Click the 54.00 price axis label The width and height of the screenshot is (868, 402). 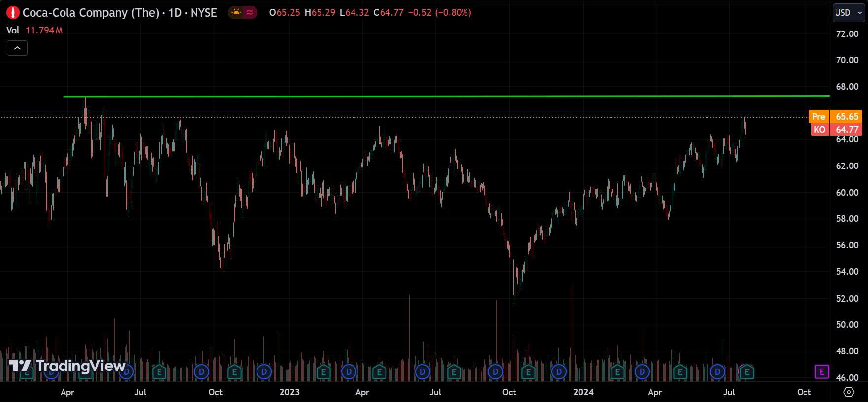coord(847,272)
